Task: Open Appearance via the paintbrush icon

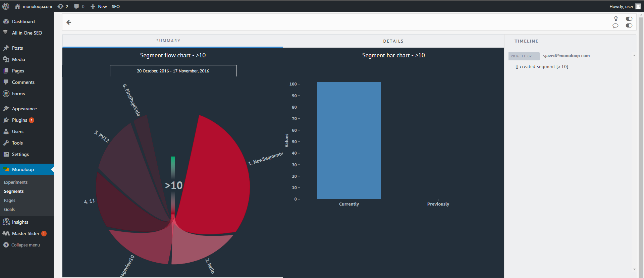Action: tap(6, 109)
